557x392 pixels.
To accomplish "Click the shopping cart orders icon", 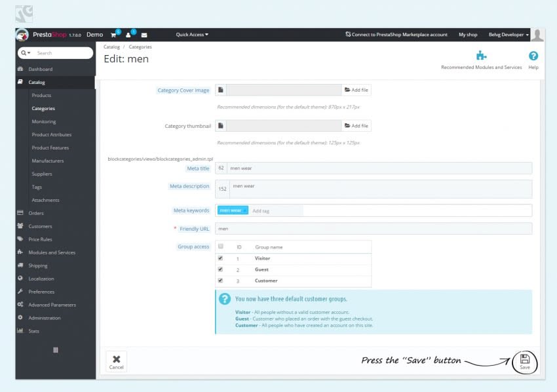I will [x=113, y=35].
